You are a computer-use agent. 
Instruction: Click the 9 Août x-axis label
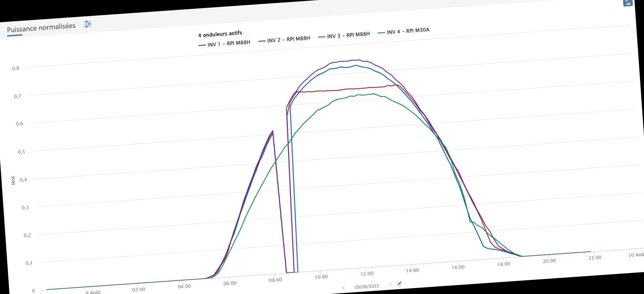click(93, 292)
